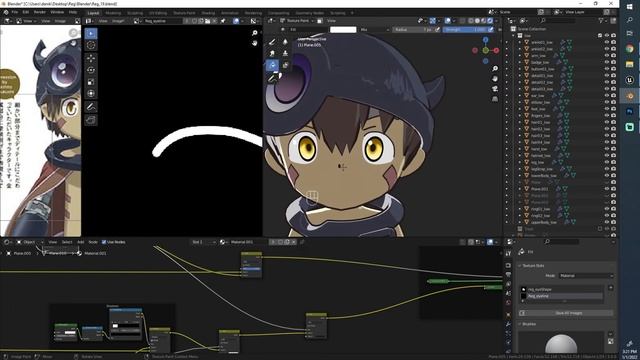
Task: Hide helmet_low with eye icon
Action: [x=607, y=156]
